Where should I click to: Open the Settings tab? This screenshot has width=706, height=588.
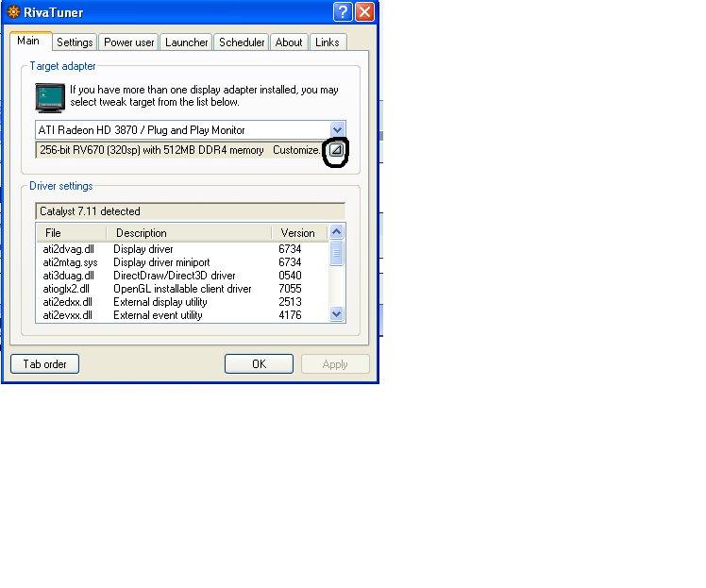point(75,42)
